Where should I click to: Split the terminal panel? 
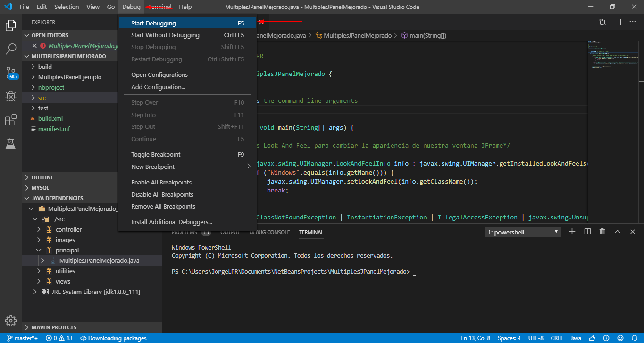pyautogui.click(x=586, y=231)
